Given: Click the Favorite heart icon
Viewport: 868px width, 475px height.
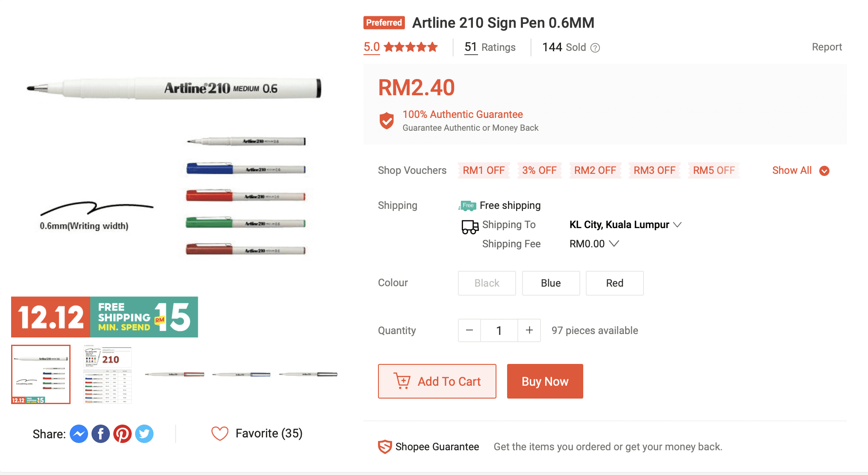Looking at the screenshot, I should [x=219, y=433].
